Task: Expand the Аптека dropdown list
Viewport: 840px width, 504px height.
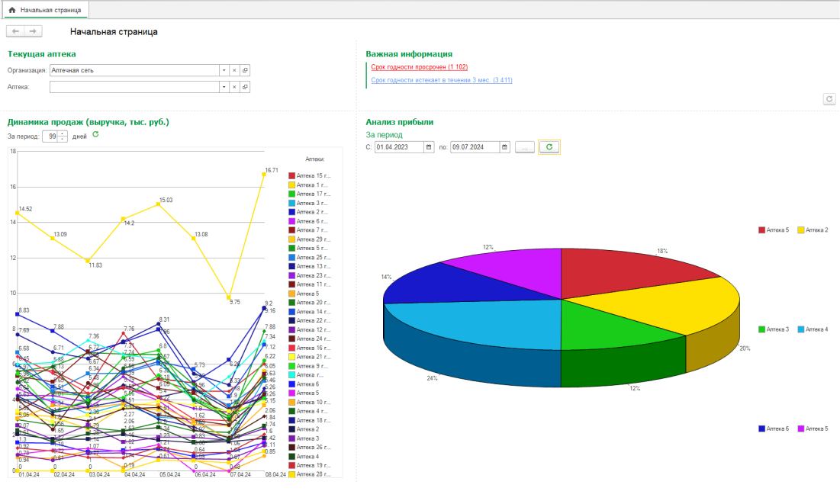Action: tap(224, 88)
